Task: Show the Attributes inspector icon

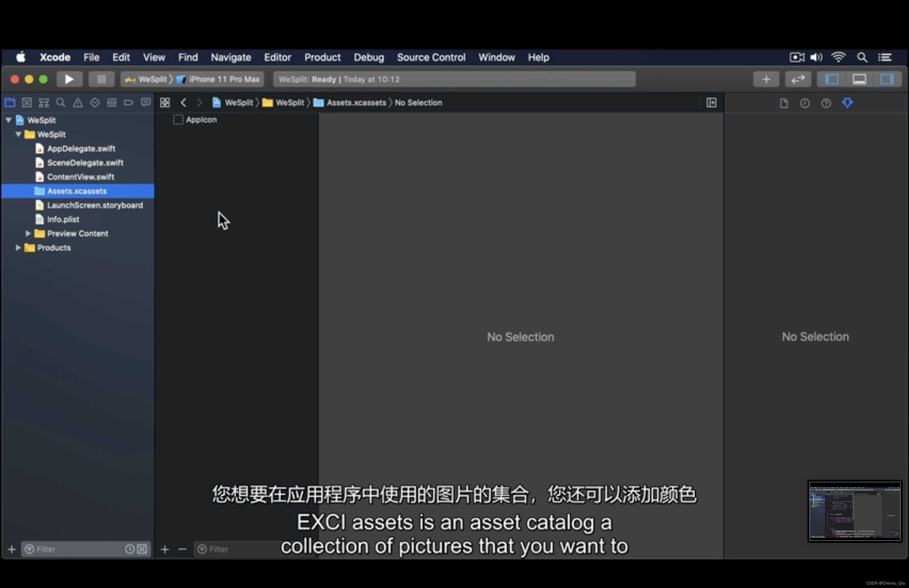Action: coord(847,103)
